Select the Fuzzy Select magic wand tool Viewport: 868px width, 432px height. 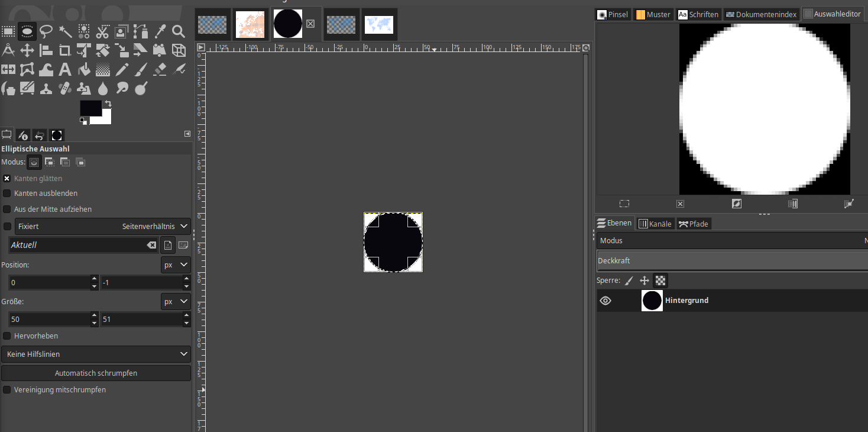click(x=65, y=31)
